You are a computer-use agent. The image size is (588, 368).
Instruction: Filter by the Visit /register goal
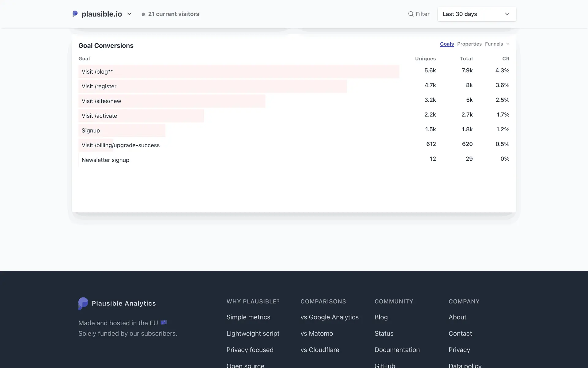tap(99, 86)
